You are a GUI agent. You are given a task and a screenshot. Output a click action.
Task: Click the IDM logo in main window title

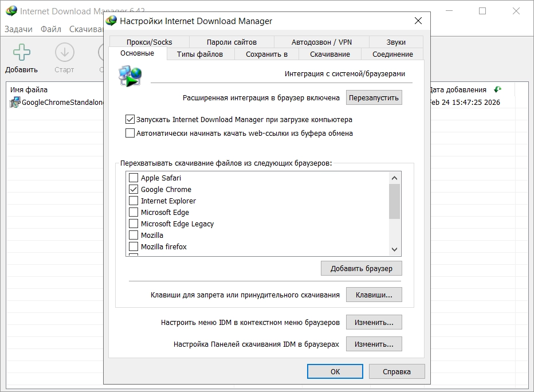[11, 11]
